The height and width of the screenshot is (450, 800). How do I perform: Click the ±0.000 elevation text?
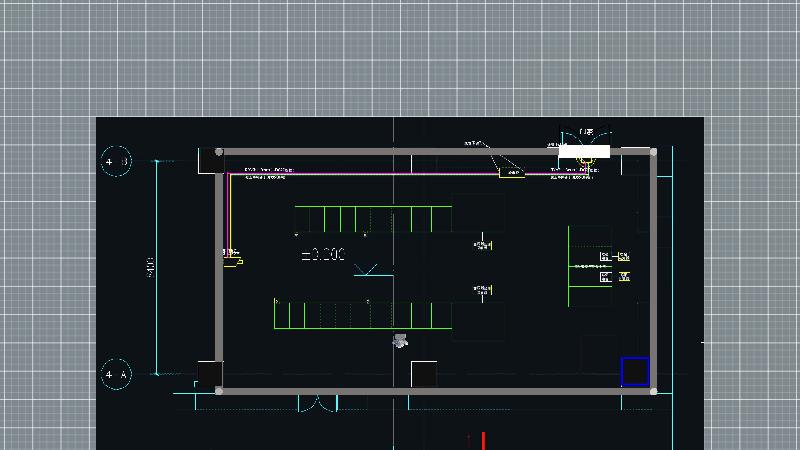323,255
